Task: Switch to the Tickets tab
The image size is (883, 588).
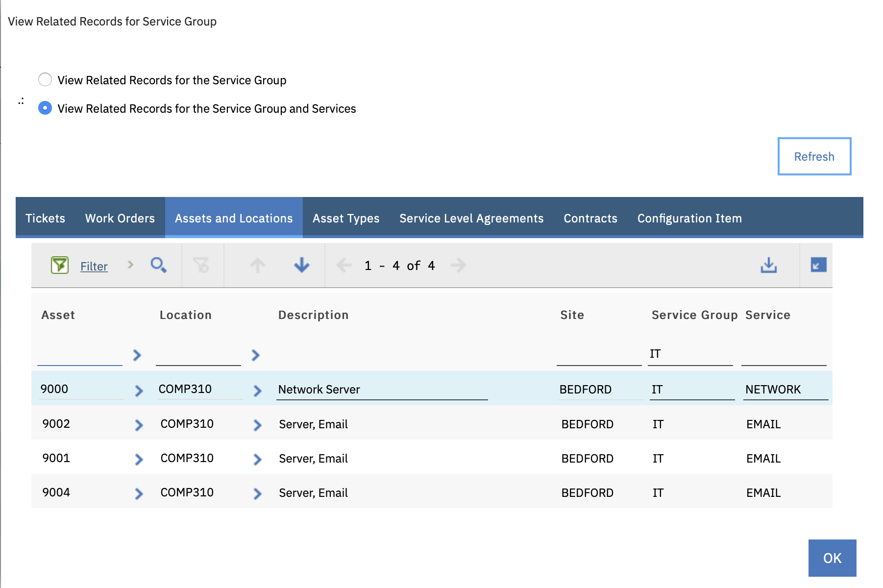Action: click(45, 218)
